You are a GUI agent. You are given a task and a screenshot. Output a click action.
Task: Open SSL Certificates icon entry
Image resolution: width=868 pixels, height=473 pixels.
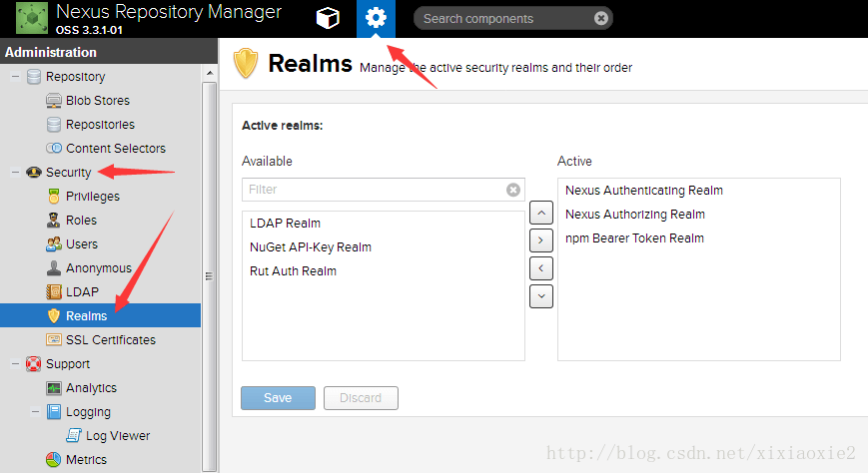point(54,340)
